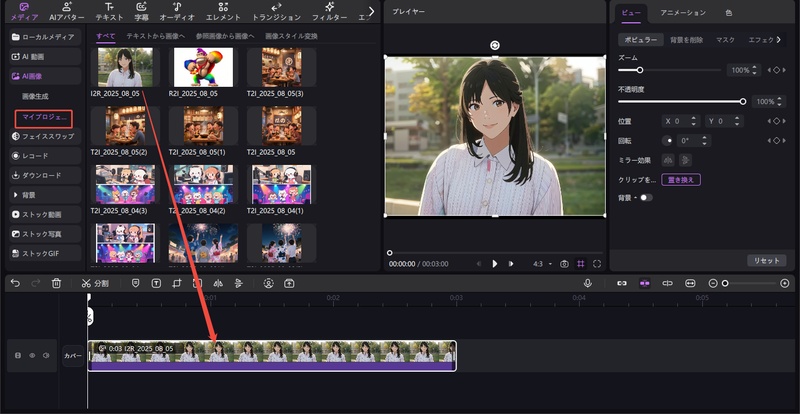Select the 背景を削除 sub-tab
This screenshot has width=800, height=414.
click(687, 40)
